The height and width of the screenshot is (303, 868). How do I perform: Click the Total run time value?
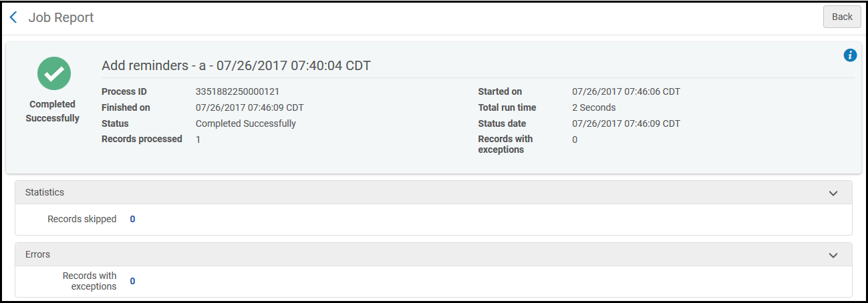tap(594, 107)
